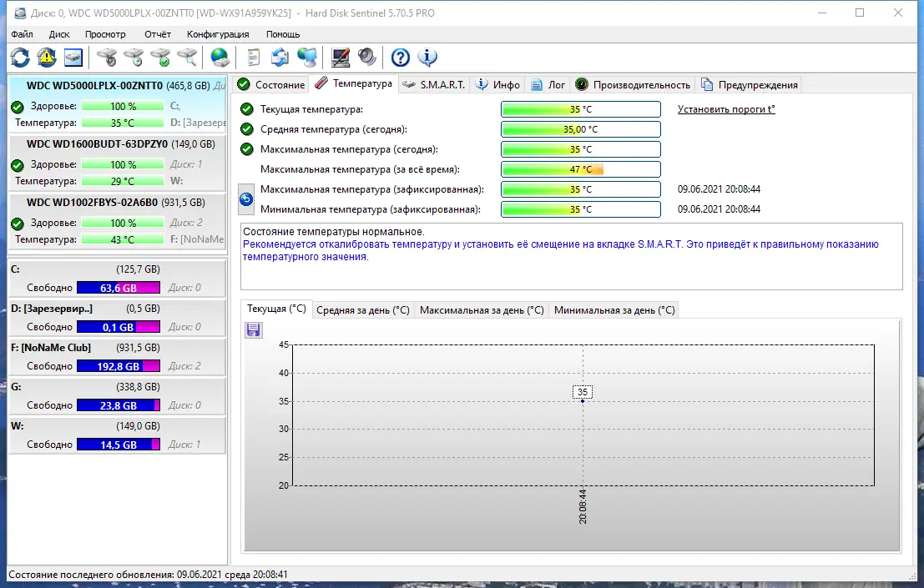Click the W: free space bar 14,5 GB
Screen dimensions: 924x588
click(119, 445)
